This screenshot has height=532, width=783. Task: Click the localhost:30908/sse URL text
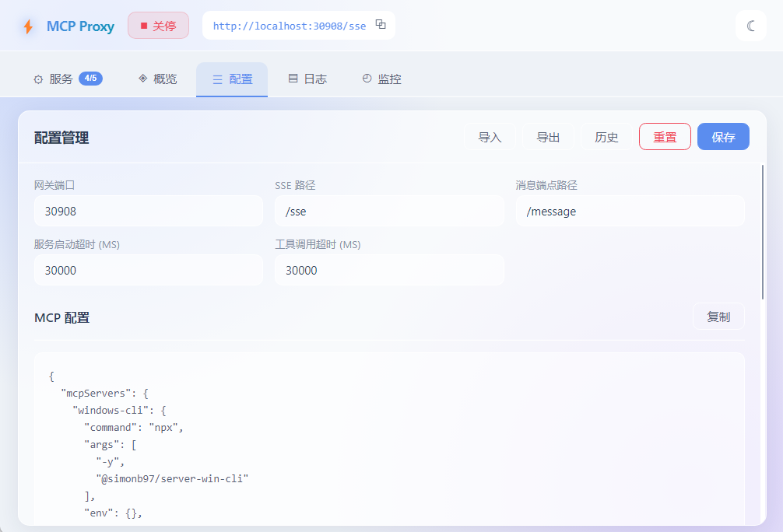click(289, 26)
